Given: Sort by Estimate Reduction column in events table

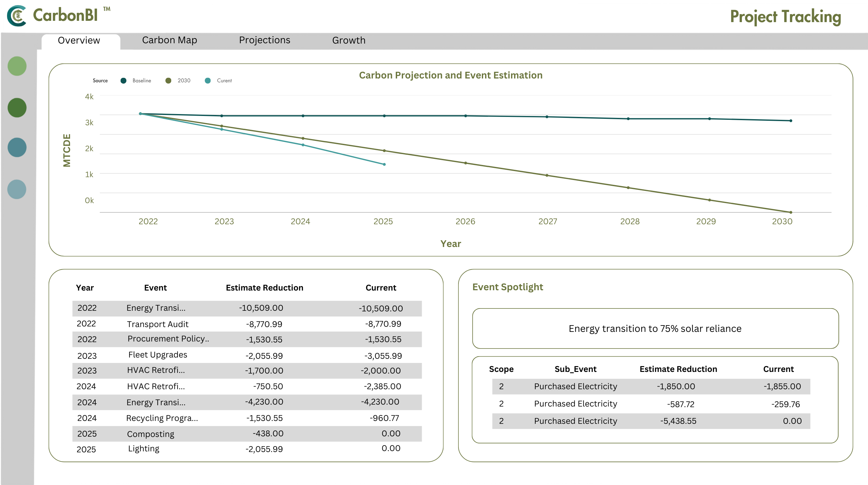Looking at the screenshot, I should pos(265,288).
